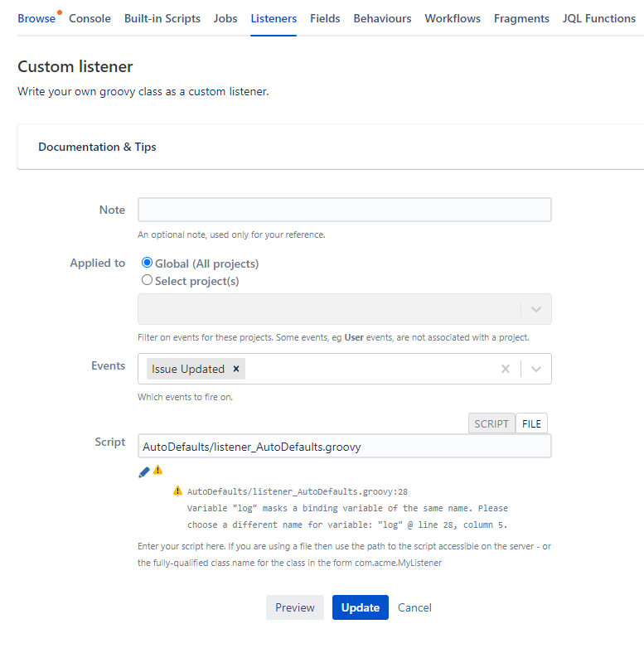Click the Cancel link
Screen dimensions: 644x648
pyautogui.click(x=414, y=607)
